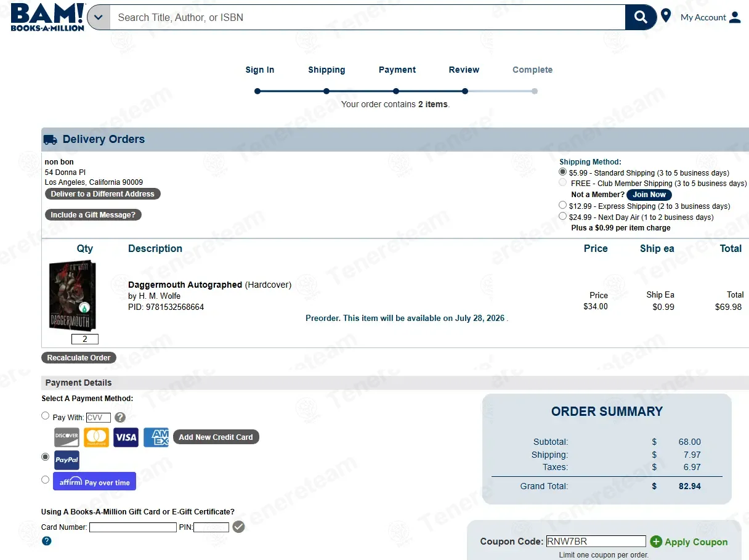Click the Daggermouth book cover thumbnail
Screen dimensions: 749x560
click(x=73, y=295)
